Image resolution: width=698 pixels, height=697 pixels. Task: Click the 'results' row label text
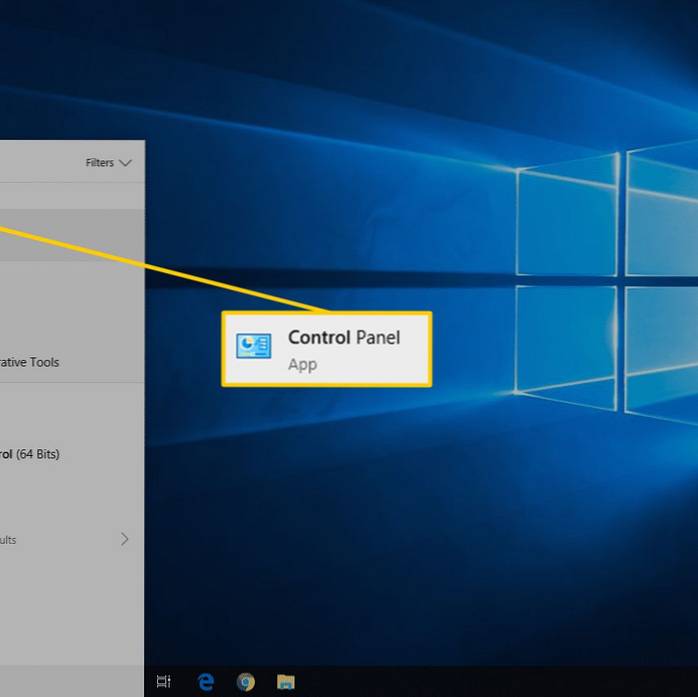pyautogui.click(x=8, y=540)
